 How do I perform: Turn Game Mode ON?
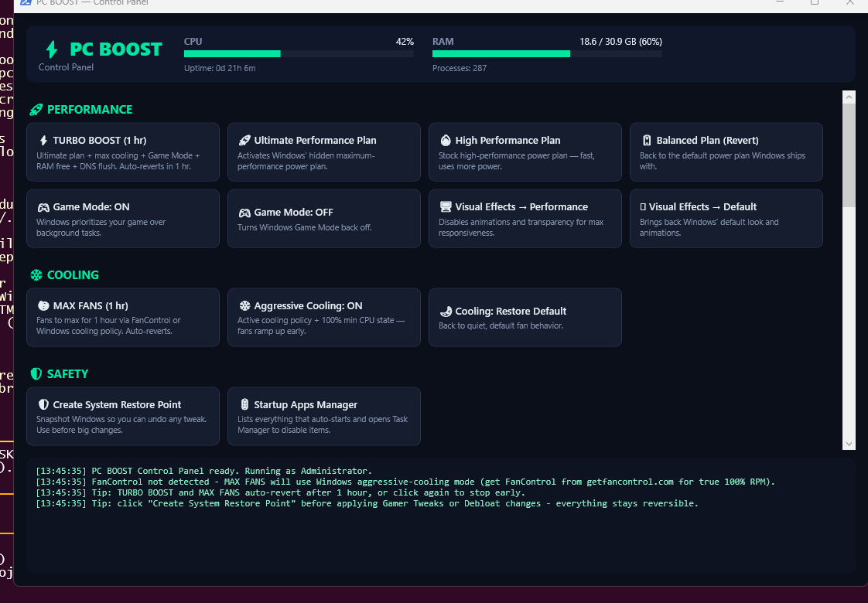click(123, 219)
